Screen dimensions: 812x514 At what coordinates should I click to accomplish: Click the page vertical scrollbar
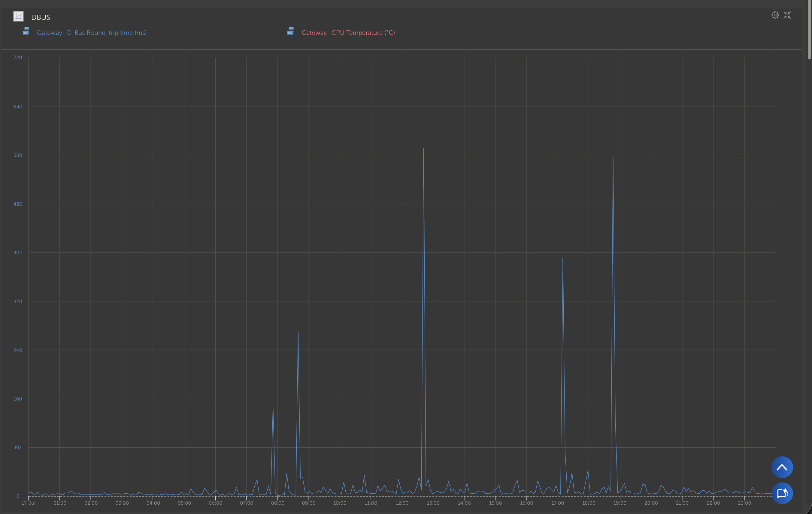point(809,30)
